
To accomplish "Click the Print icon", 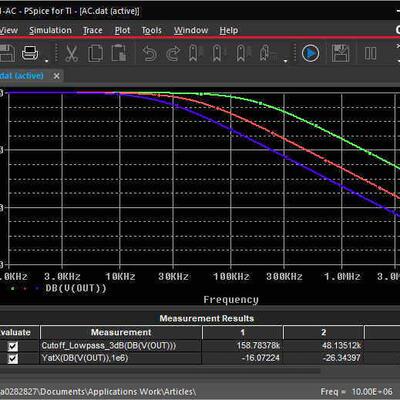I will pos(30,53).
